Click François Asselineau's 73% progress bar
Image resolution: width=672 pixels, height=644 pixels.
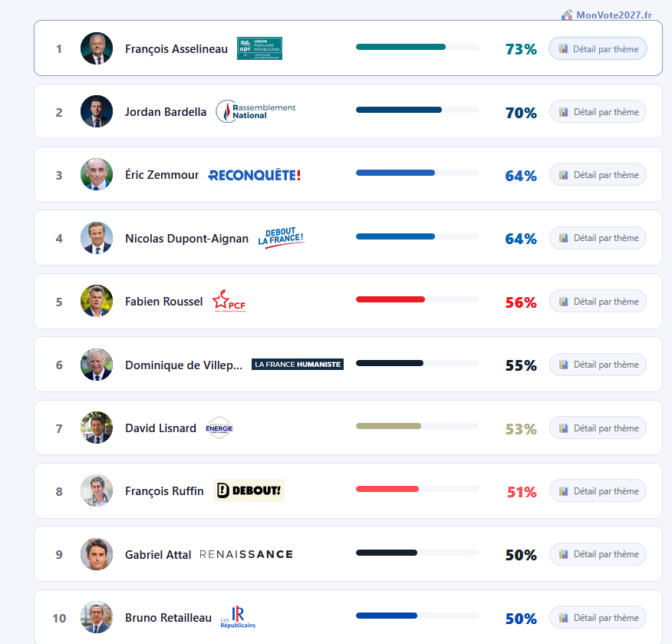click(417, 47)
